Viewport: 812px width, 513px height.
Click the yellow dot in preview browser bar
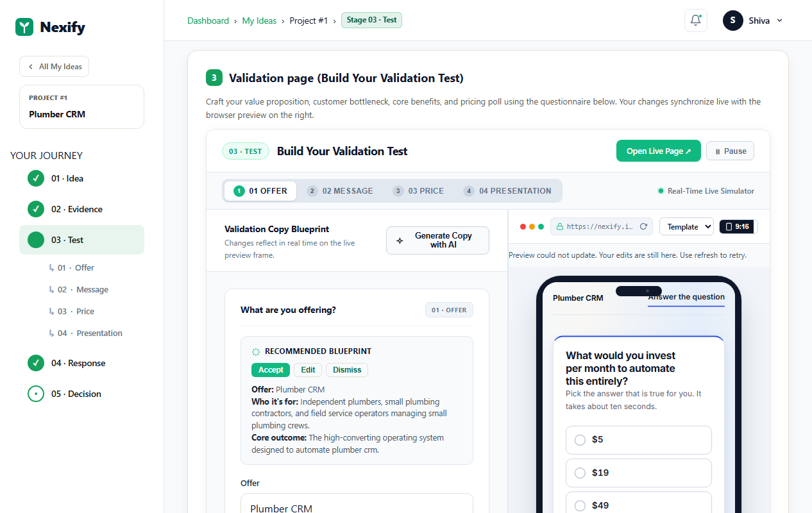(x=532, y=226)
